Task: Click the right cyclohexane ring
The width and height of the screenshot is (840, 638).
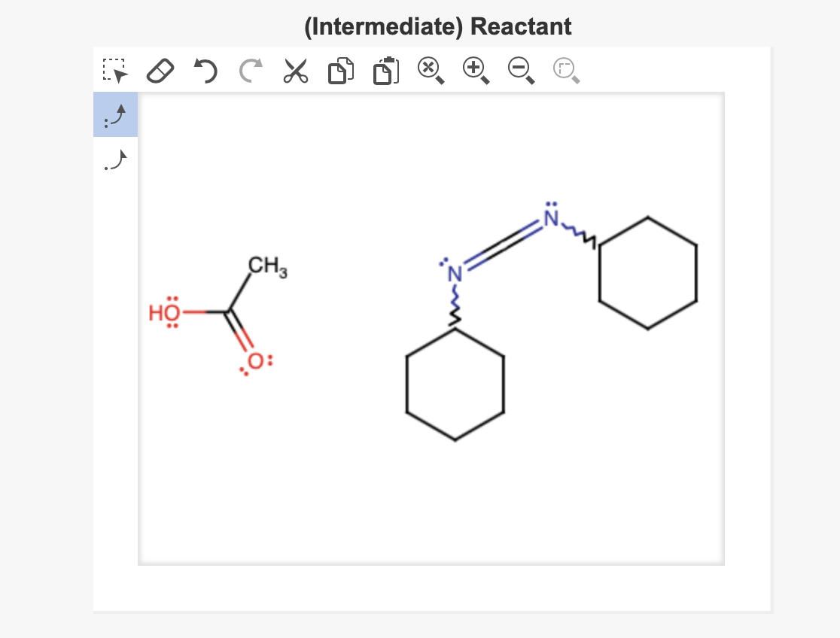Action: click(x=648, y=272)
